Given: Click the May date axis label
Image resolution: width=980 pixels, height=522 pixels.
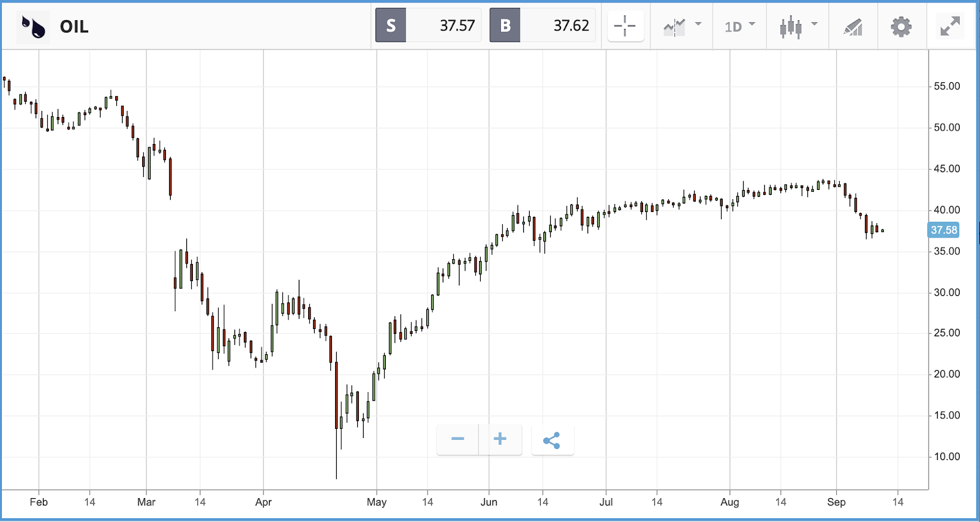Looking at the screenshot, I should [377, 502].
